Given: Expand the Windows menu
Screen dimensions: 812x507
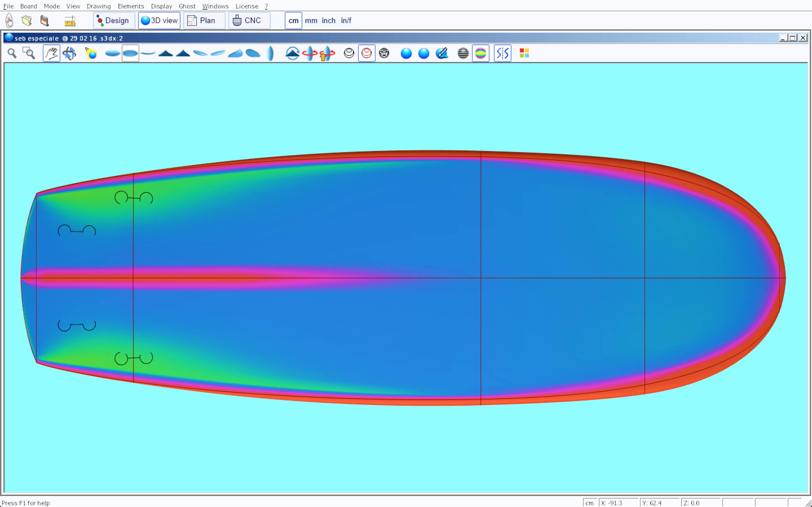Looking at the screenshot, I should (x=215, y=6).
